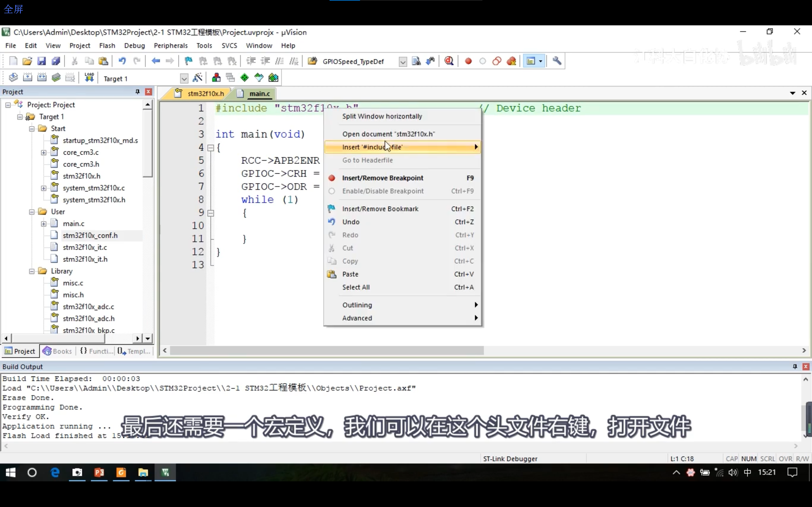Toggle Insert/Remove Bookmark menu entry
Screen dimensions: 812x507
click(380, 209)
